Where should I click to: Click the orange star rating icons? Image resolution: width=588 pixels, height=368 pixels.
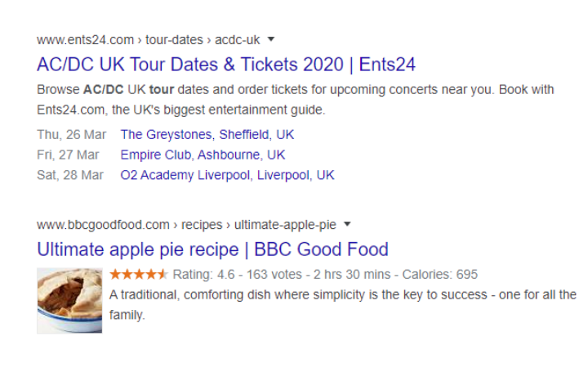point(138,275)
